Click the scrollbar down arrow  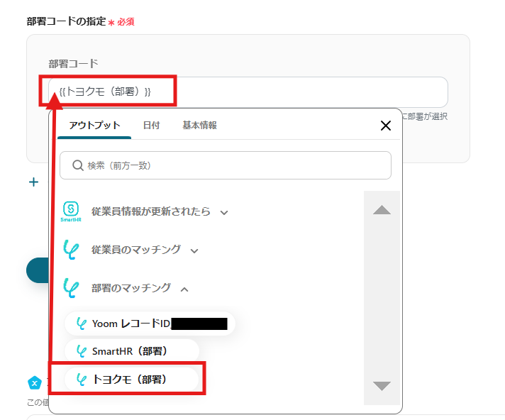pos(382,385)
